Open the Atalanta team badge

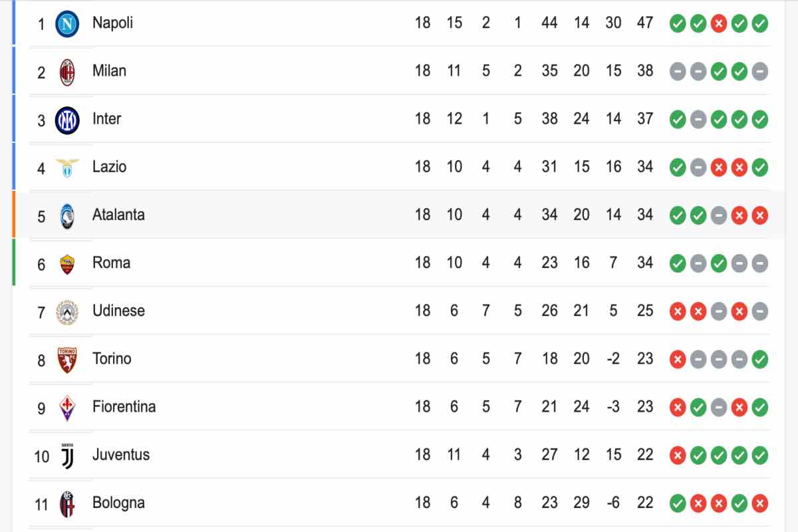(x=67, y=215)
